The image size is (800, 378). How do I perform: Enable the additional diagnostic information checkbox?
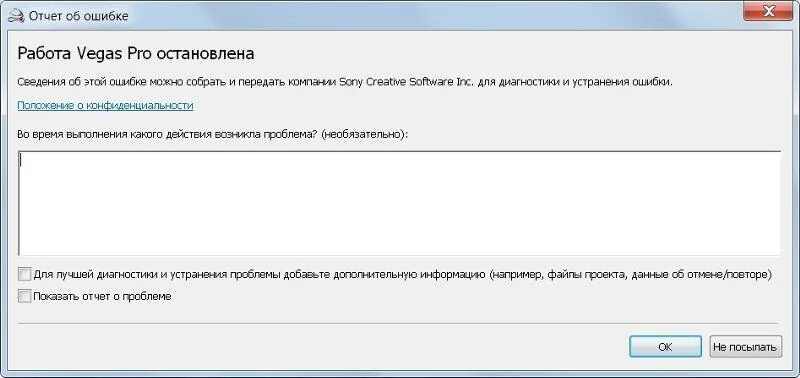24,275
